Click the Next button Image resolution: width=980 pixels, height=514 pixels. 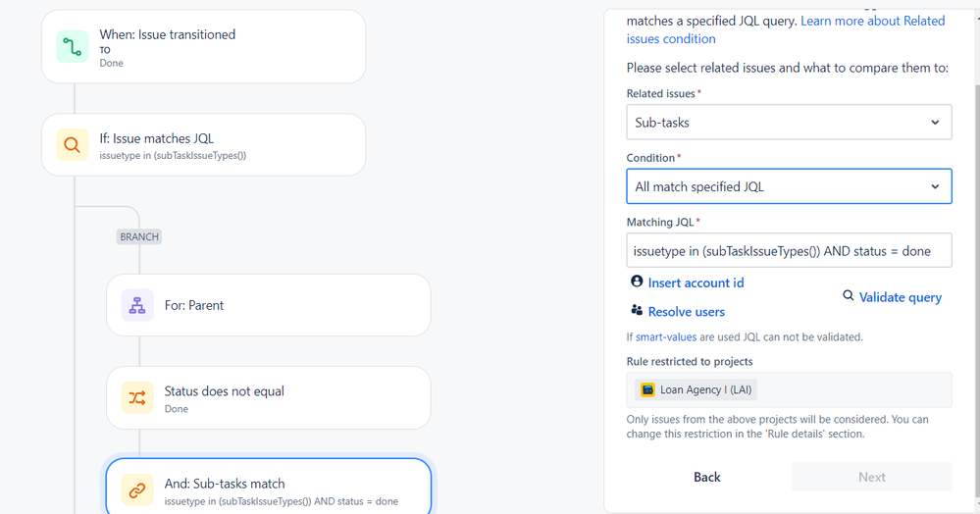point(872,477)
